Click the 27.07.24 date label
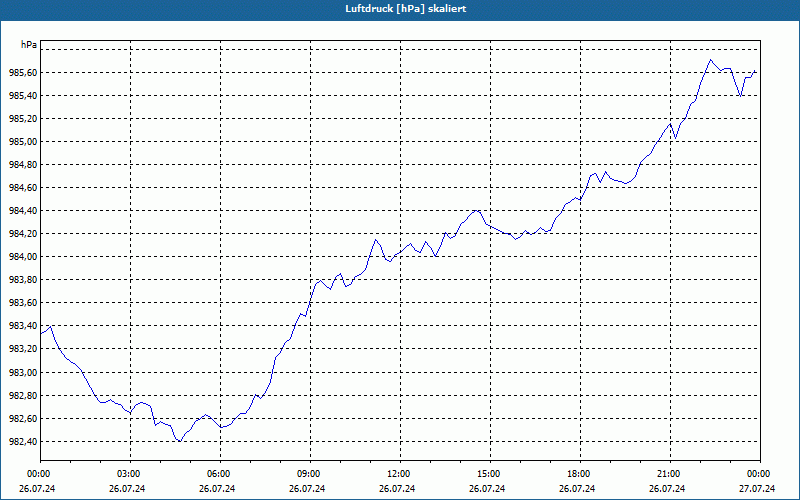Viewport: 800px width, 500px height. (x=757, y=488)
